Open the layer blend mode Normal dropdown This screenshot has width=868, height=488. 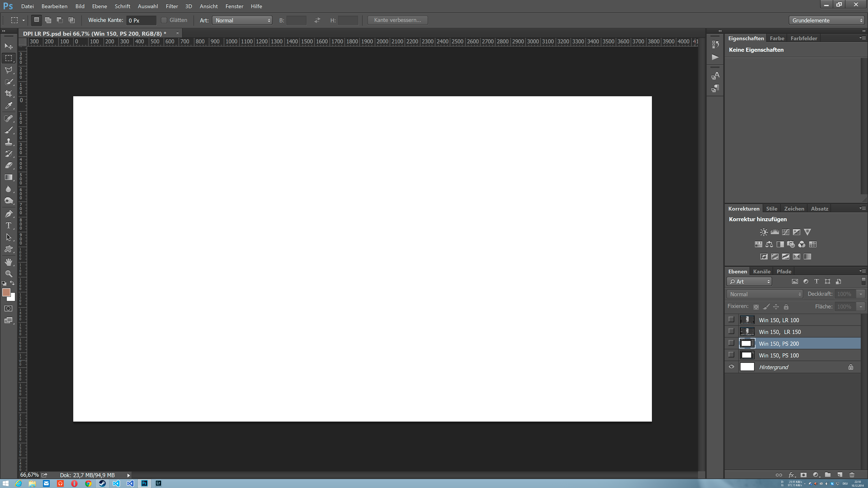pos(764,294)
